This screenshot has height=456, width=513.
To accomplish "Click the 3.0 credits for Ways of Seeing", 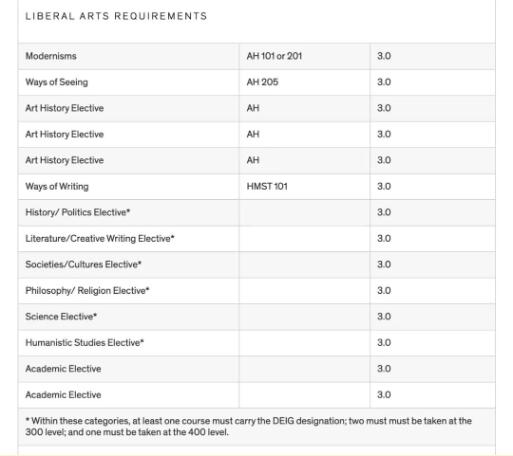I will [384, 82].
